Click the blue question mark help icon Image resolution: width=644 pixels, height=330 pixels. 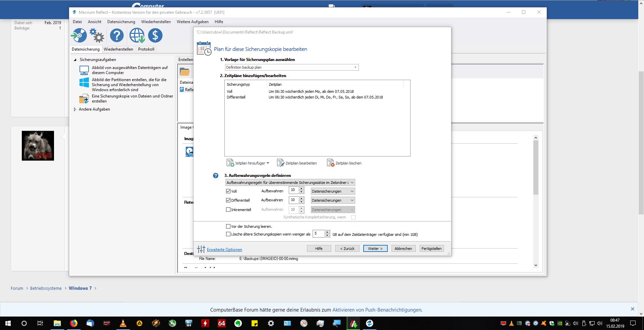(117, 35)
